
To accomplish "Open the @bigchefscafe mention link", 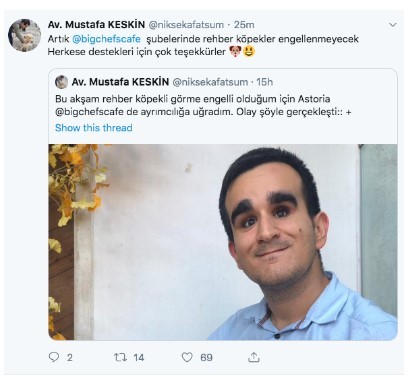I will (106, 39).
